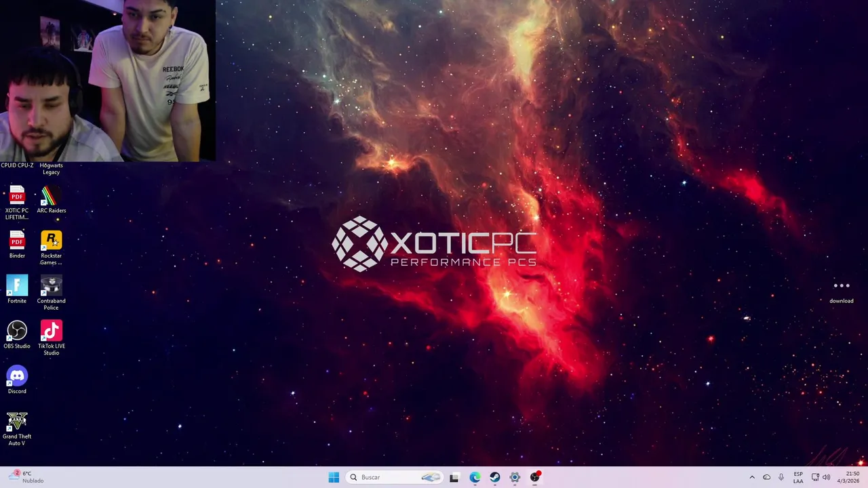Image resolution: width=868 pixels, height=488 pixels.
Task: Open Grand Theft Auto V shortcut
Action: point(17,428)
